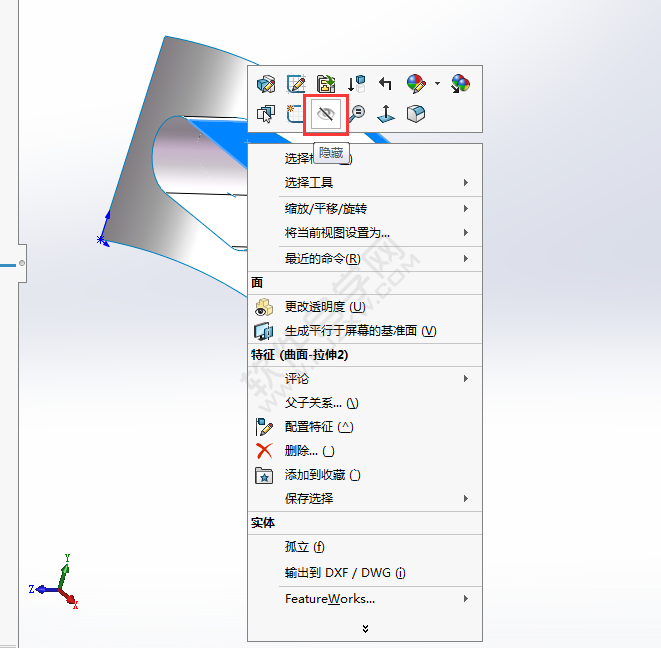Screen dimensions: 661x648
Task: Click the arrow beside FeatureWorks...
Action: pos(466,599)
